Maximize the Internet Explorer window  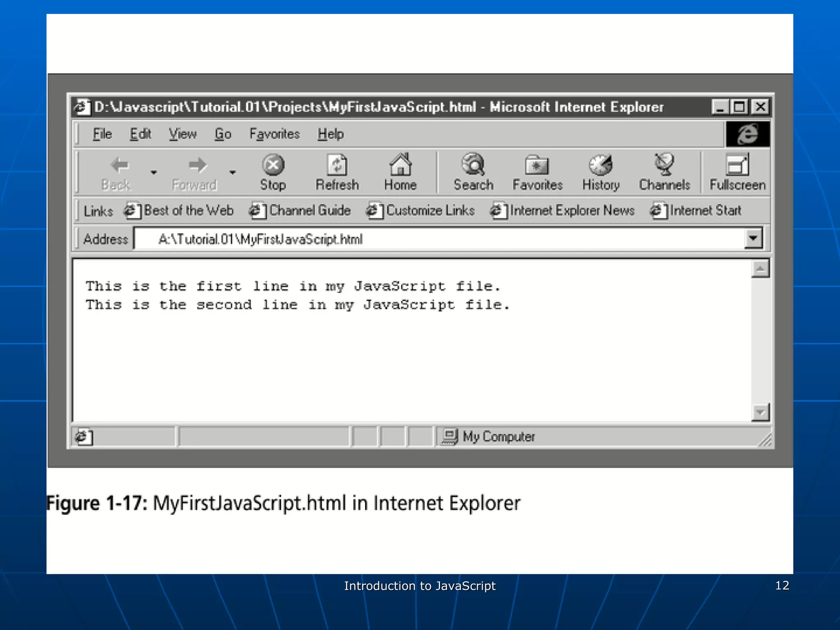click(739, 107)
